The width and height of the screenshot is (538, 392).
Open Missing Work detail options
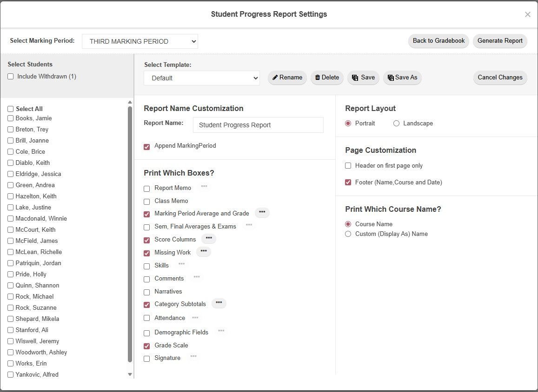[203, 251]
